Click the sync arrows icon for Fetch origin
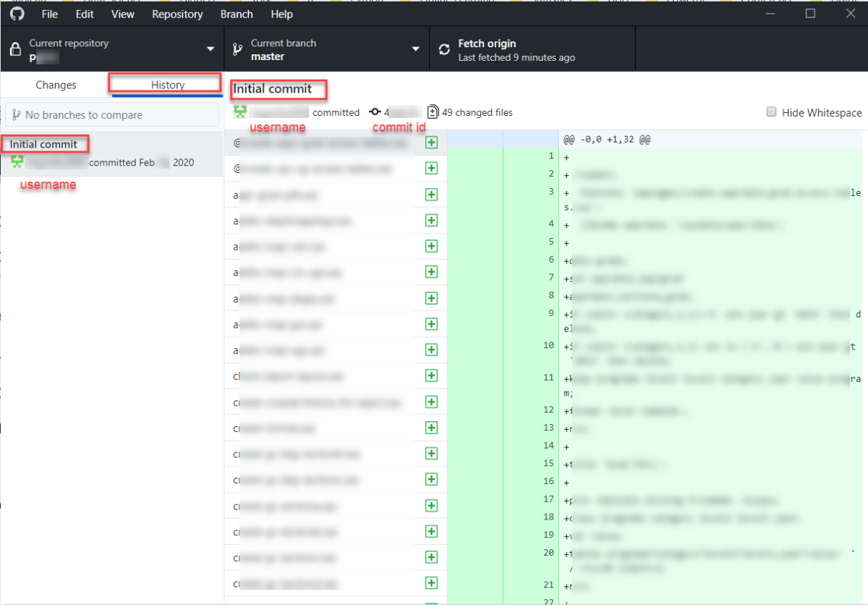The width and height of the screenshot is (868, 605). [x=444, y=49]
